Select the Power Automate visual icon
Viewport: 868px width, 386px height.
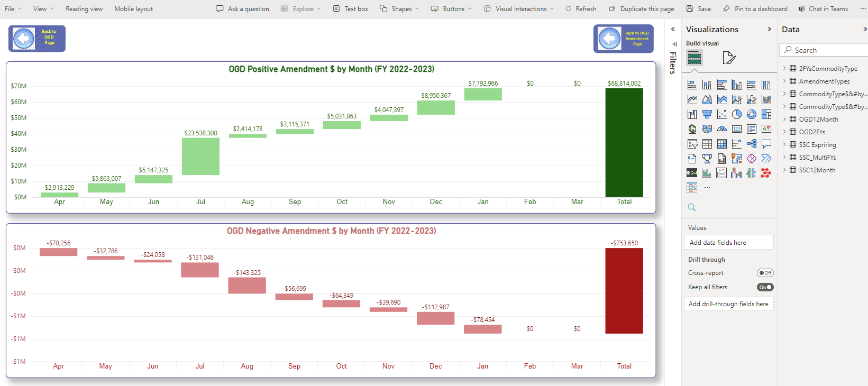(x=766, y=159)
